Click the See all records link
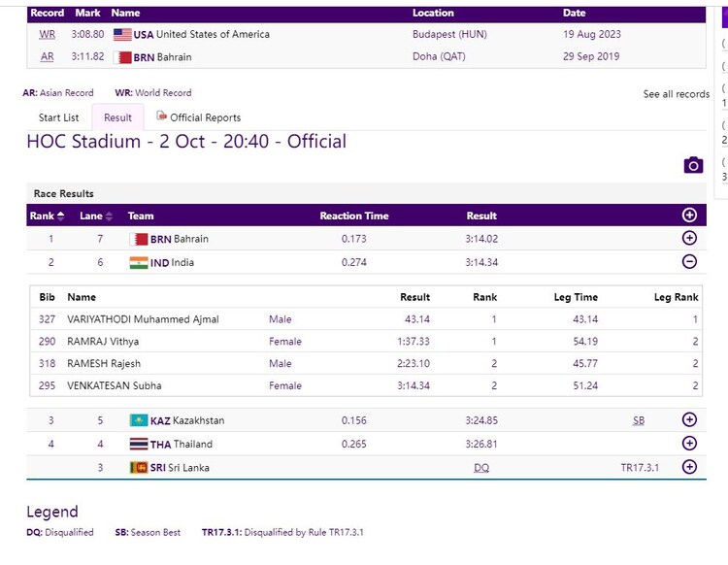This screenshot has height=565, width=728. (676, 94)
